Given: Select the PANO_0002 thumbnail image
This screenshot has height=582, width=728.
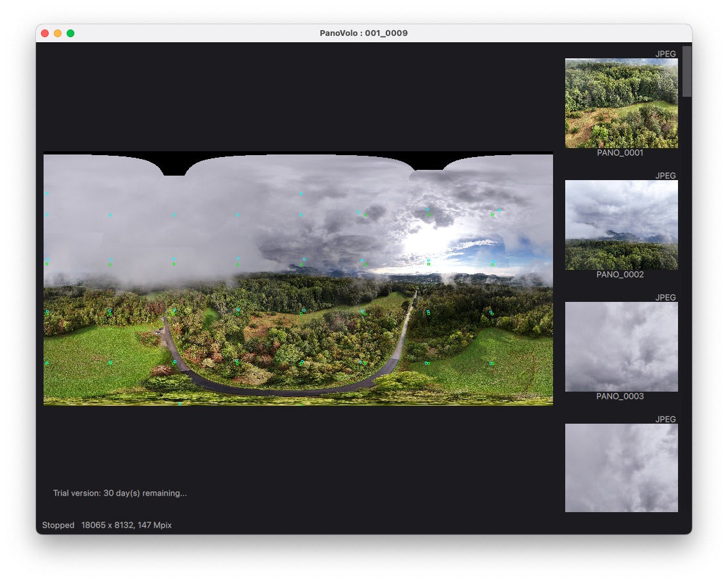Looking at the screenshot, I should [x=621, y=225].
